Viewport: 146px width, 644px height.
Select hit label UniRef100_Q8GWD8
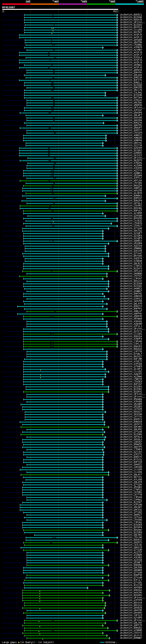pyautogui.click(x=131, y=570)
